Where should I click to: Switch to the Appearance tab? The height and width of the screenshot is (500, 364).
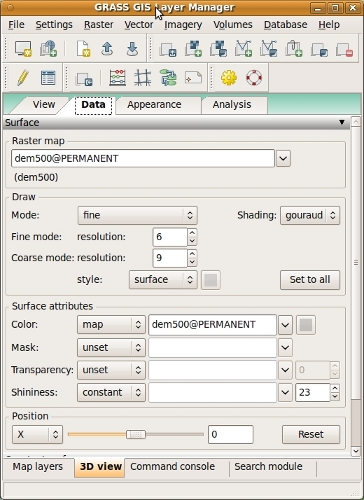[x=154, y=105]
